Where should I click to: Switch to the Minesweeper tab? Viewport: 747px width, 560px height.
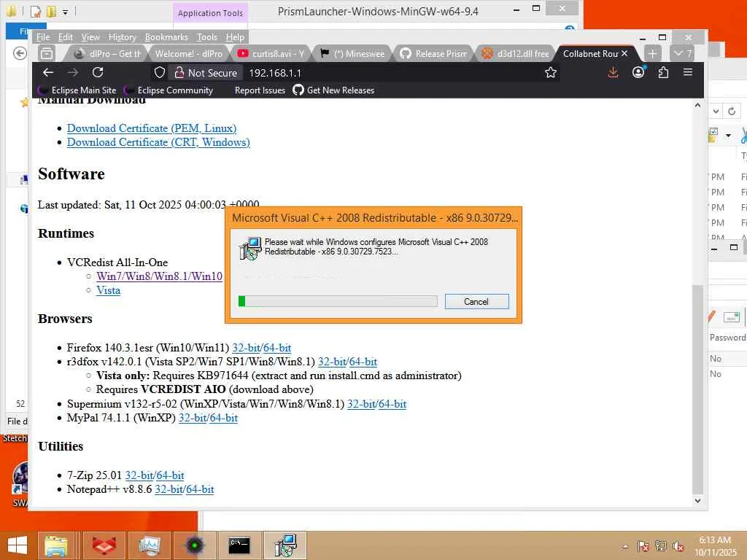click(x=352, y=53)
